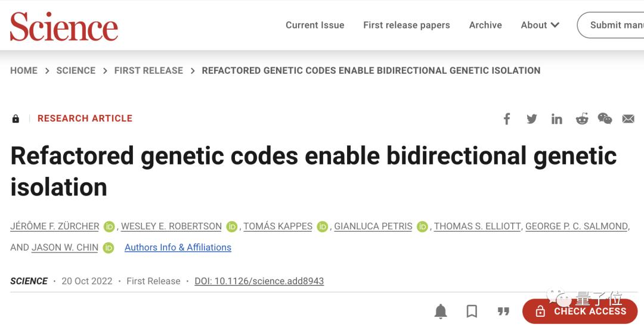Click the Check Access button
The width and height of the screenshot is (644, 327).
[x=580, y=311]
